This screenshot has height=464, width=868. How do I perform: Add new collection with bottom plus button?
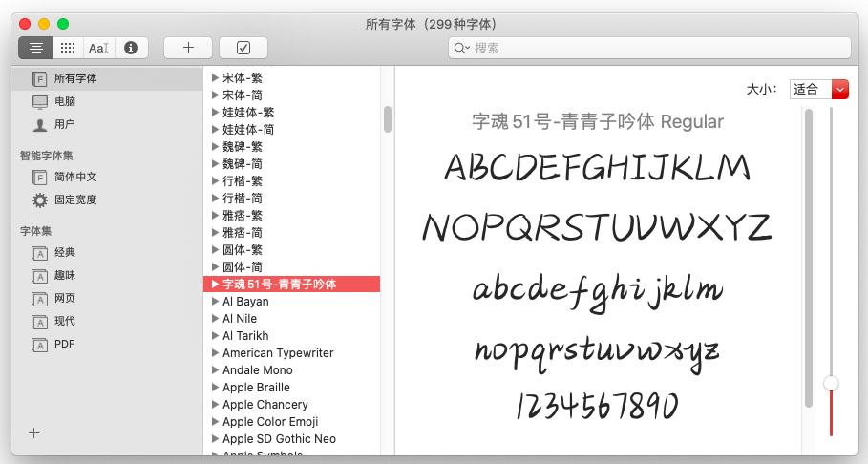point(34,432)
